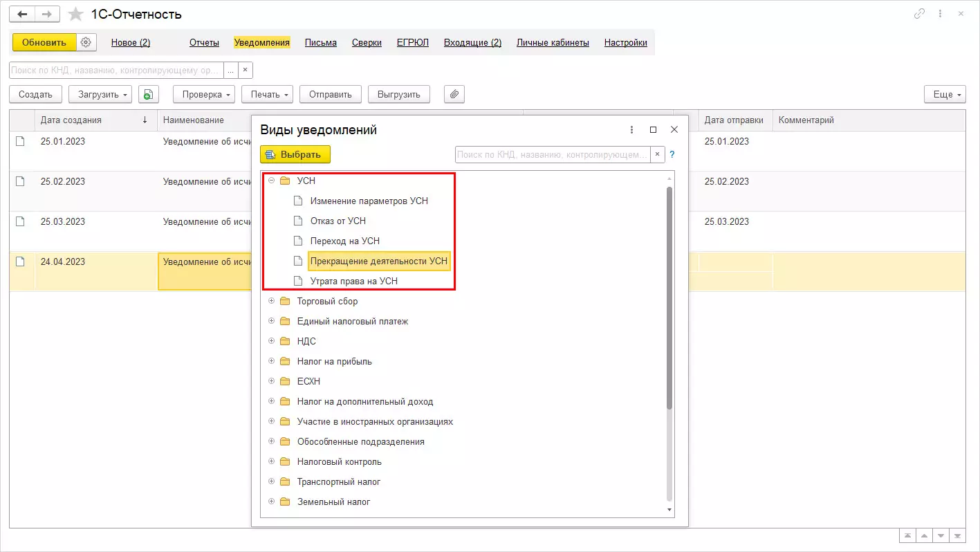Collapse the УСН folder in the tree
Viewport: 980px width, 552px height.
click(x=271, y=181)
